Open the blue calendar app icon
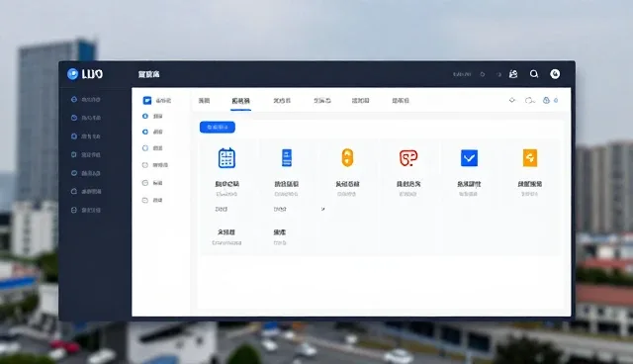The width and height of the screenshot is (633, 364). [226, 158]
